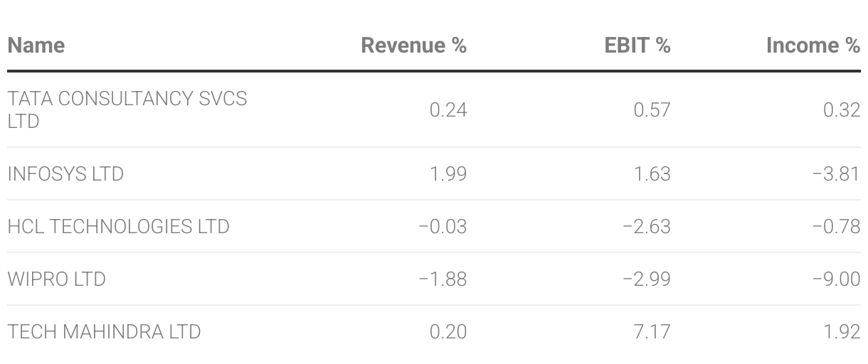Click Tech Mahindra EBIT value 7.17
This screenshot has height=364, width=868.
[652, 331]
